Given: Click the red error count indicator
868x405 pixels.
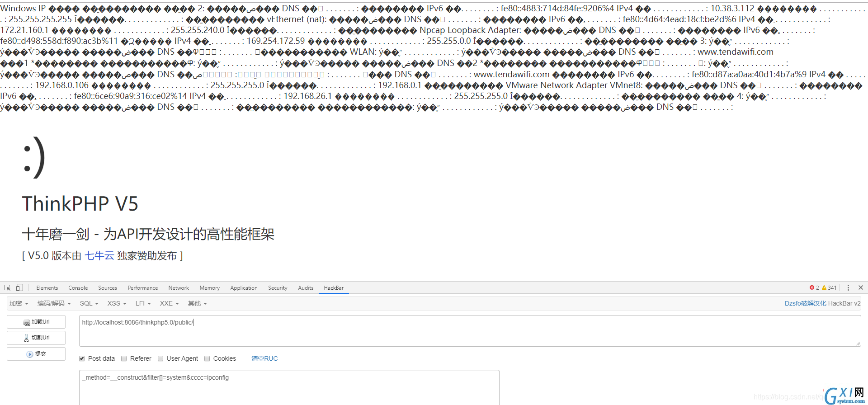Looking at the screenshot, I should click(x=814, y=287).
